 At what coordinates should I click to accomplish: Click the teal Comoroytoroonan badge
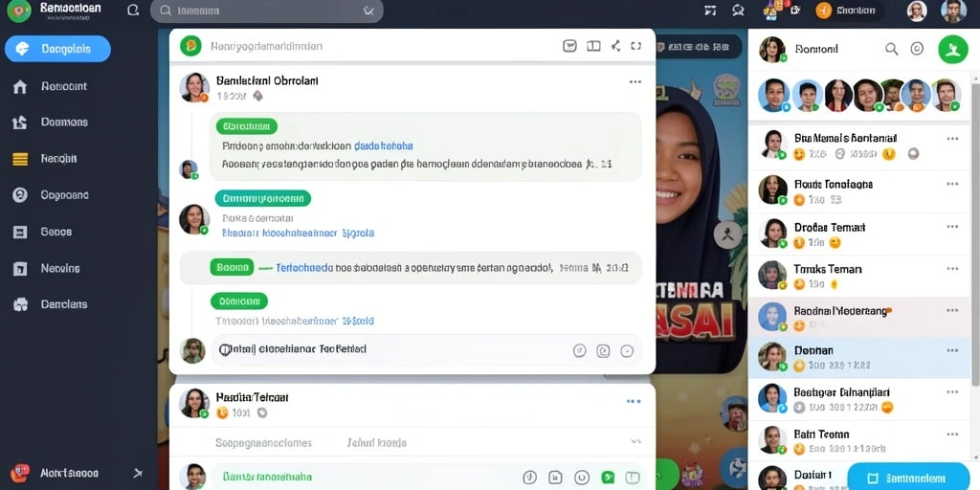coord(263,199)
